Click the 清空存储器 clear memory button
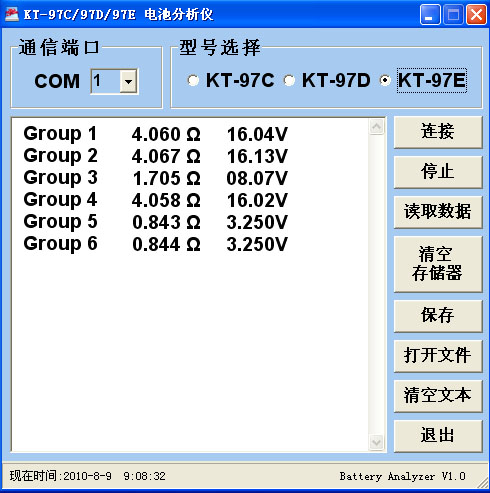The image size is (490, 493). coord(438,264)
